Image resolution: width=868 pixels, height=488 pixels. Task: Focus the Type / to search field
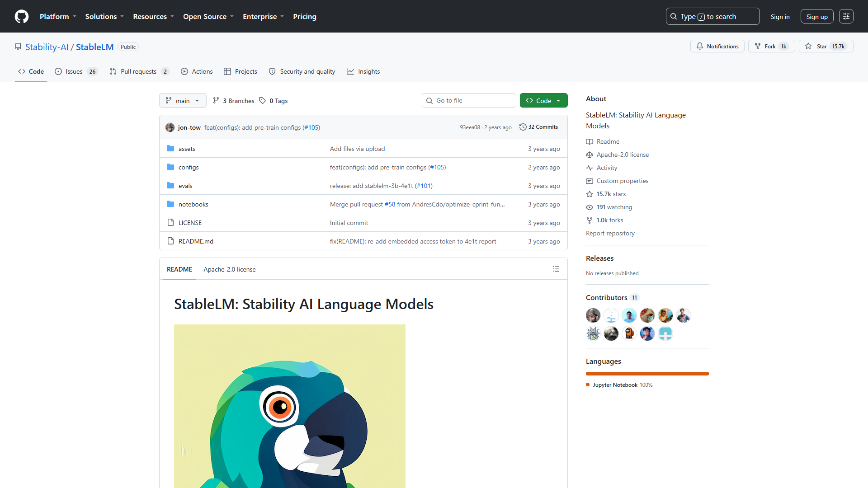[x=712, y=16]
